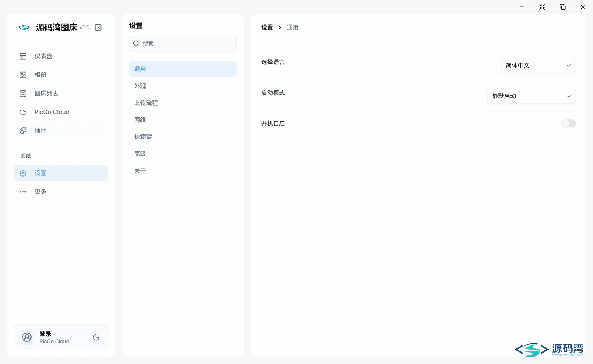Click the PicGo Cloud cloud icon

[x=23, y=112]
